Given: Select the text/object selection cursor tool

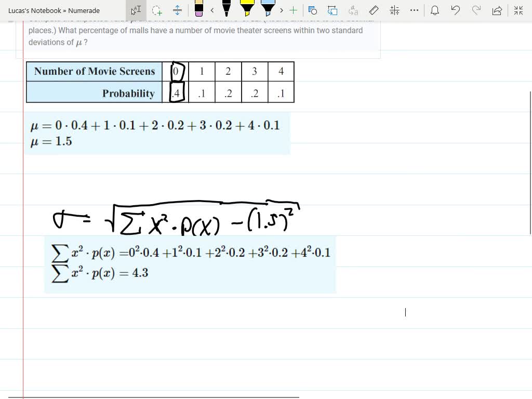Looking at the screenshot, I should pyautogui.click(x=136, y=10).
